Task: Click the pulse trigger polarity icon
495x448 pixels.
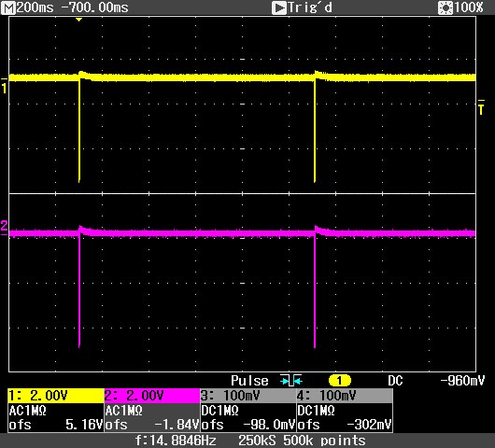Action: click(290, 381)
